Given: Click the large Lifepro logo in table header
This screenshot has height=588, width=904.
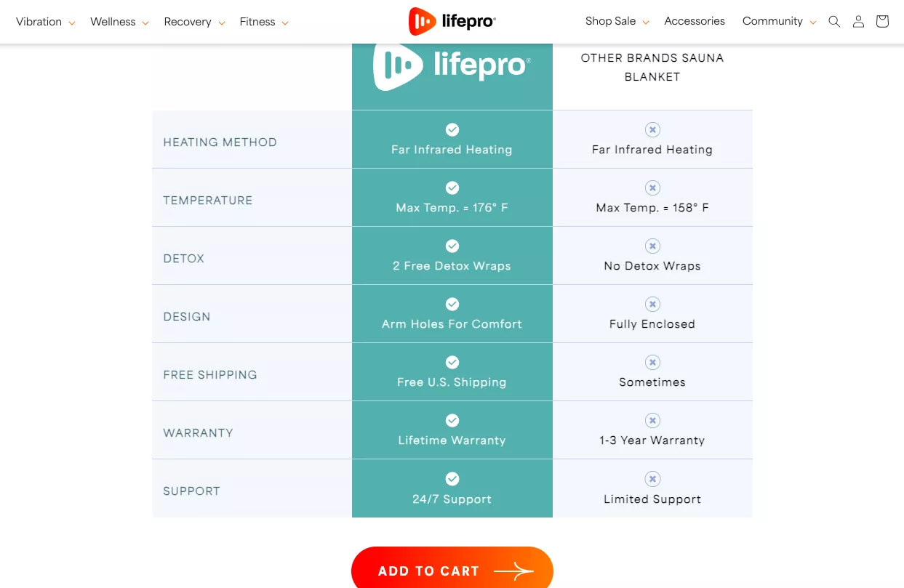Looking at the screenshot, I should tap(452, 66).
